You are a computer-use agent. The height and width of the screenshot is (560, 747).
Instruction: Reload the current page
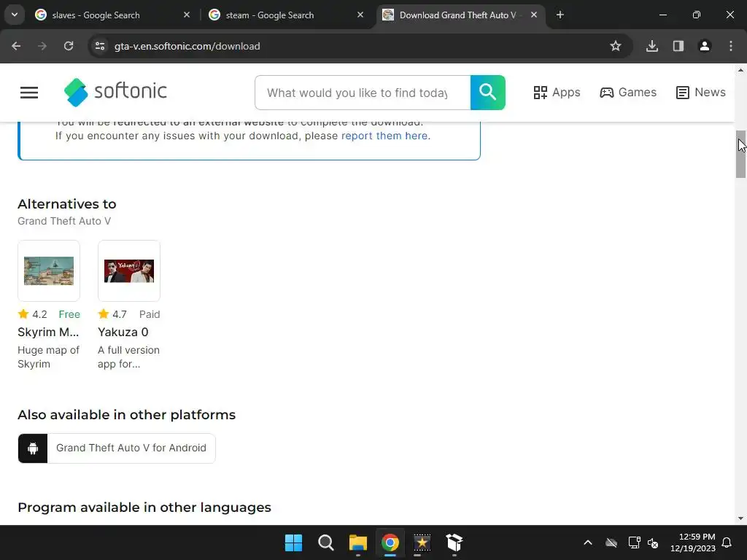point(69,46)
